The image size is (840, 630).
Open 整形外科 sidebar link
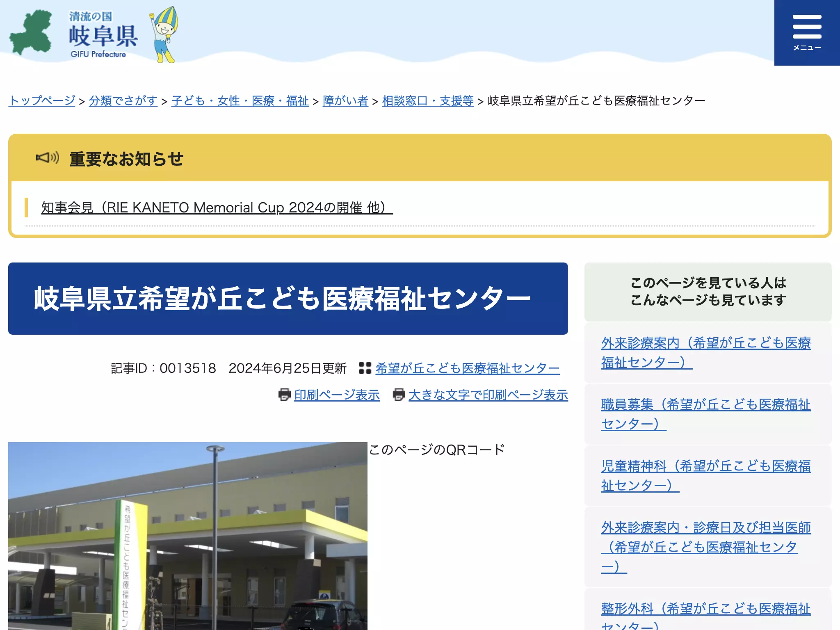point(706,615)
